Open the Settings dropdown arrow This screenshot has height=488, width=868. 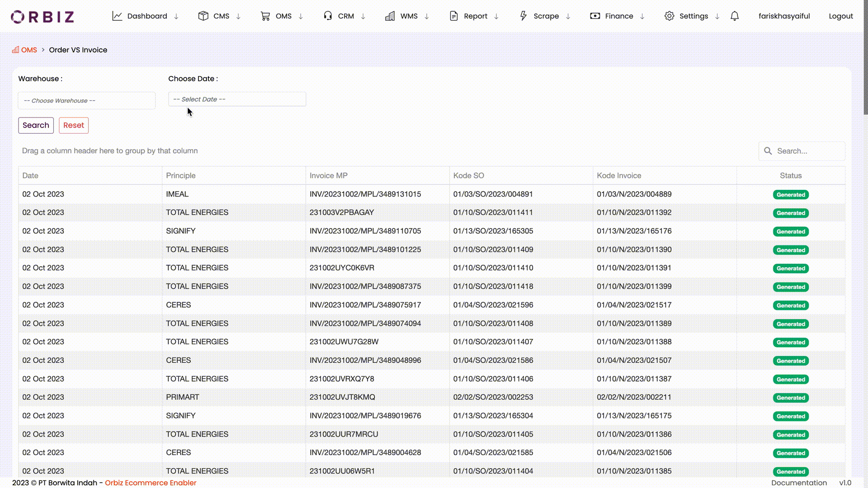717,16
